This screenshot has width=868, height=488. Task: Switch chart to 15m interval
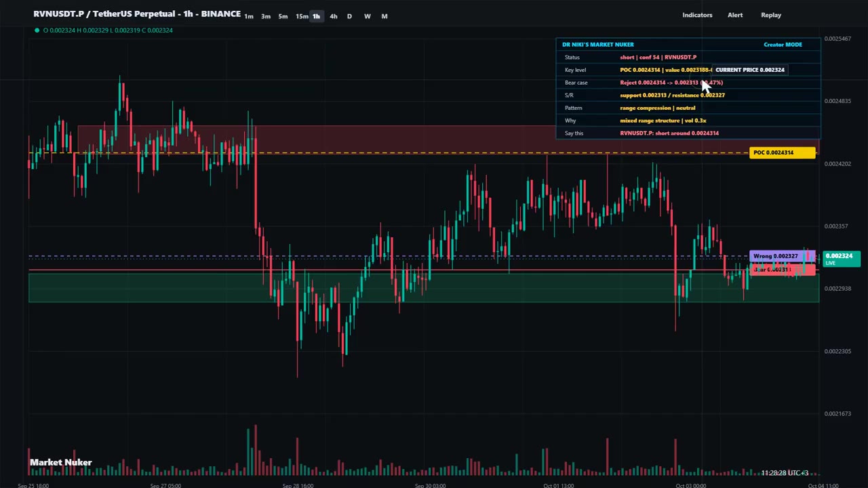click(302, 16)
